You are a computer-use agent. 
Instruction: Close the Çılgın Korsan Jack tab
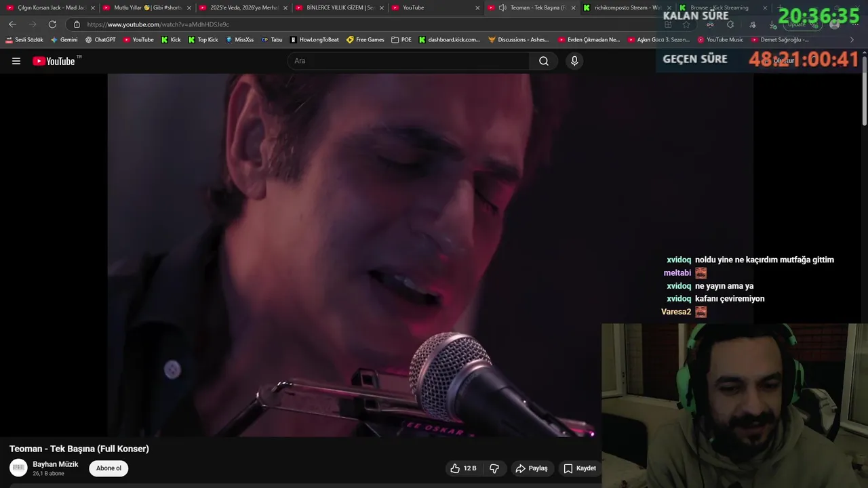tap(92, 7)
